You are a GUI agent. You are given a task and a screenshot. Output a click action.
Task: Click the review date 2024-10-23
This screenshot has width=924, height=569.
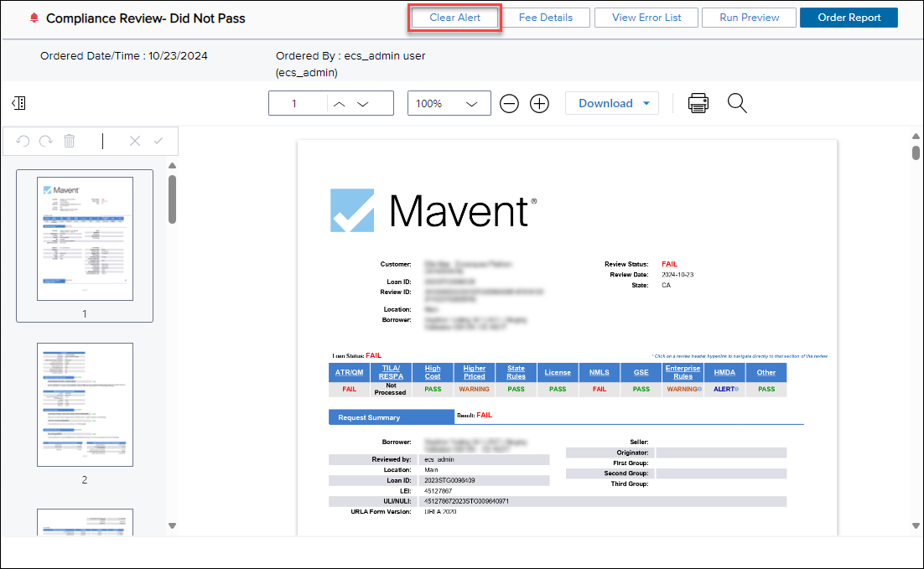point(677,275)
